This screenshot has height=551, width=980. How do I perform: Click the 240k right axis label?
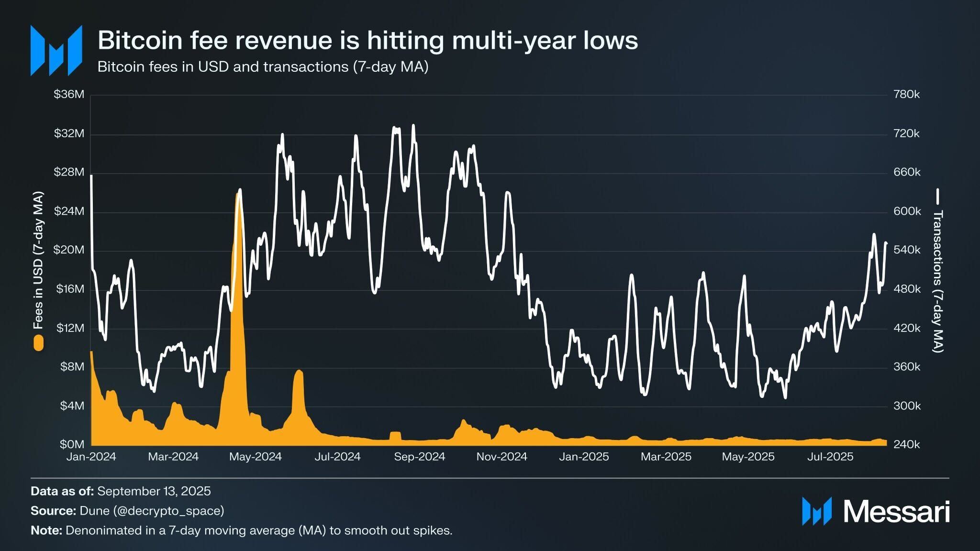click(x=906, y=445)
